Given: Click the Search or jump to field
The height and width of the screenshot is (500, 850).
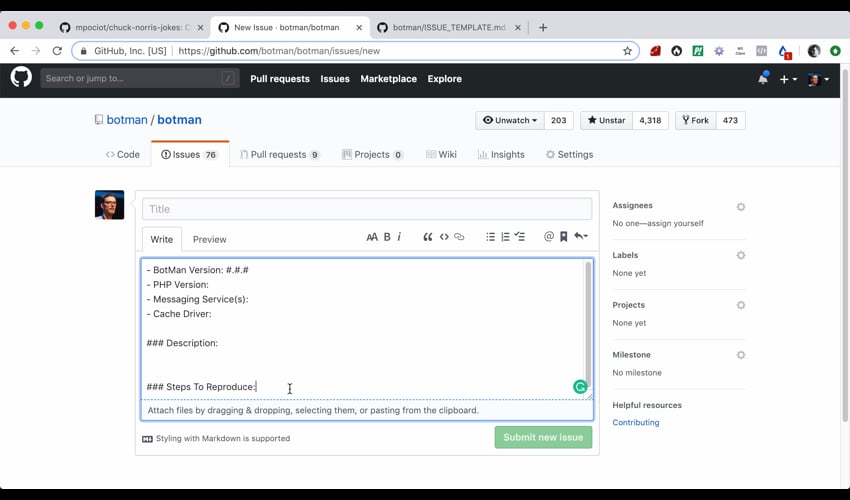Looking at the screenshot, I should 139,79.
